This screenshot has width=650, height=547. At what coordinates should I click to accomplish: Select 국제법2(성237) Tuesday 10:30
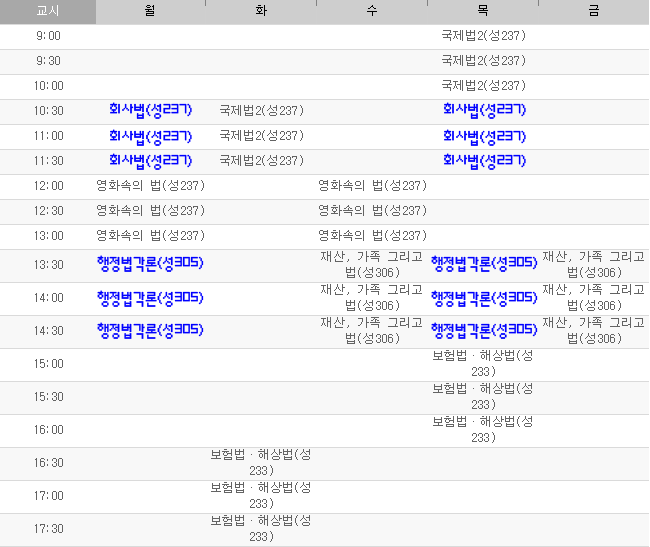pyautogui.click(x=262, y=111)
